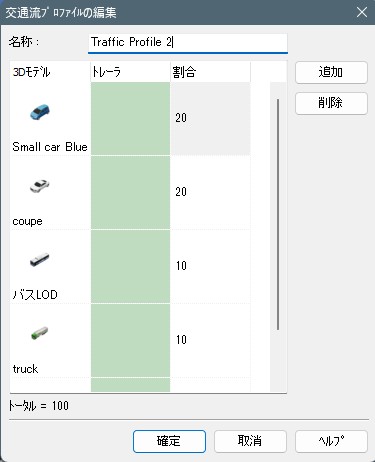Choose the green truck model icon

coord(40,333)
